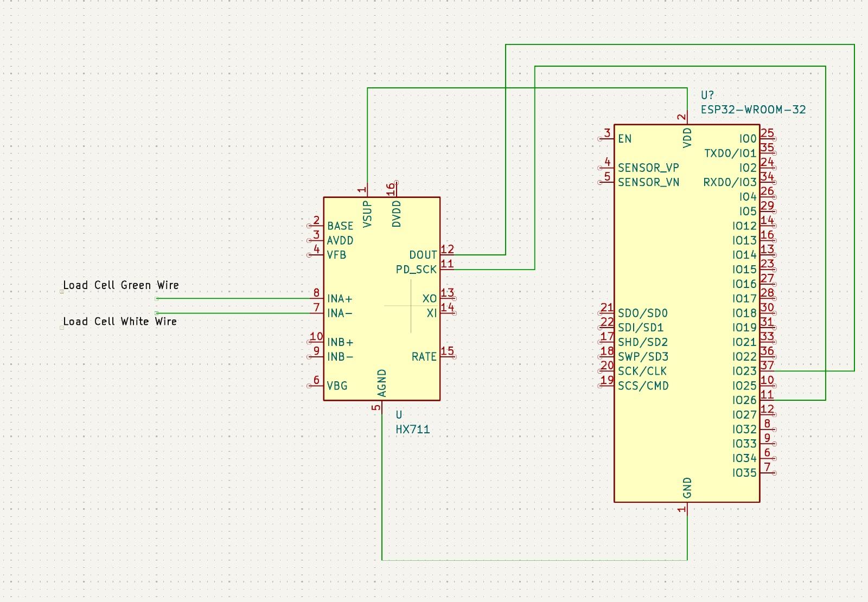Screen dimensions: 868x602
Task: Select the IO32 pin label
Action: (x=744, y=430)
